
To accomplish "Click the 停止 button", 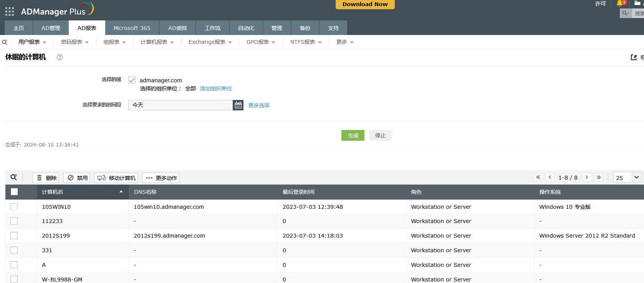I will (381, 135).
